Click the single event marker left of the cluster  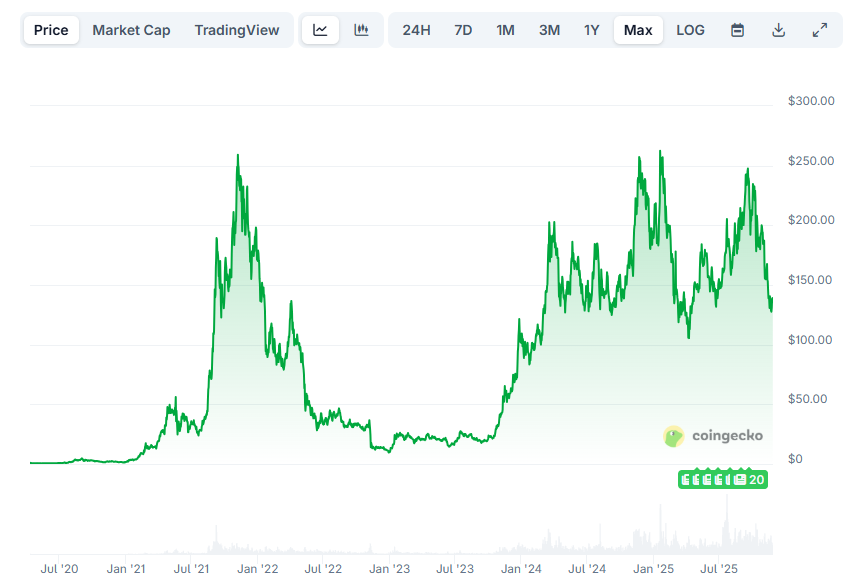coord(684,479)
